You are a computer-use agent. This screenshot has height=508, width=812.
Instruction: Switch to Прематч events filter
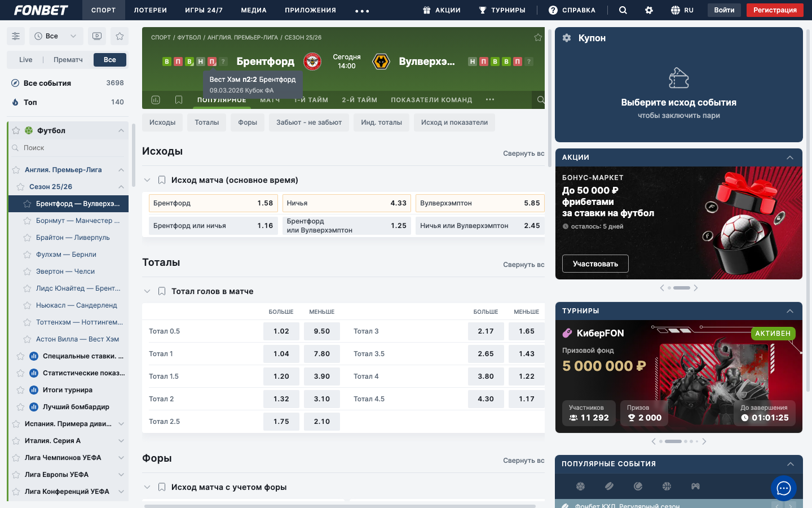pyautogui.click(x=68, y=60)
